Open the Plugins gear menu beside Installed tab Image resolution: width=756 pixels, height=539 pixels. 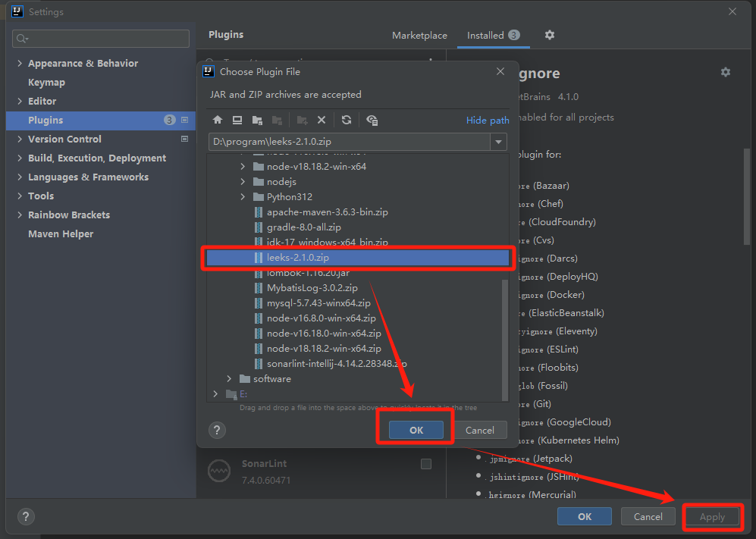(550, 35)
